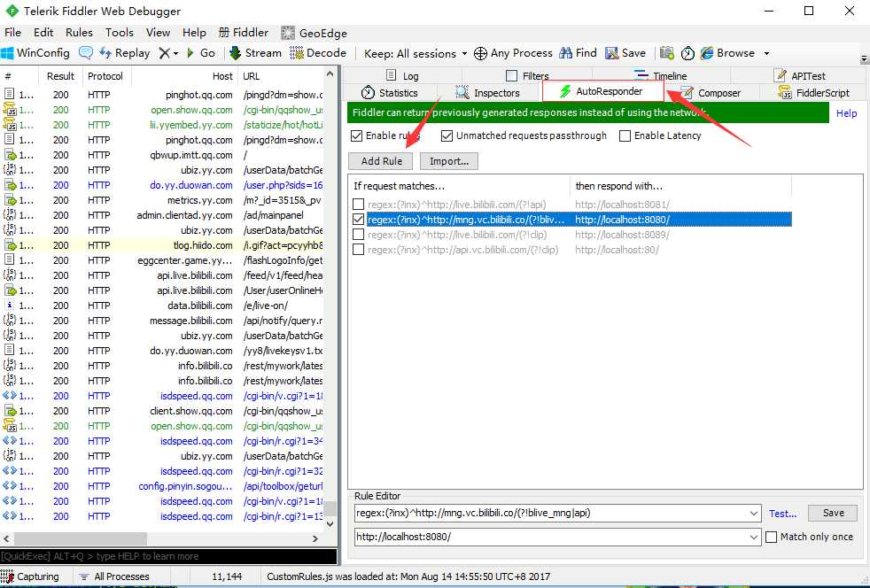
Task: Click the Any Process target icon
Action: (x=480, y=53)
